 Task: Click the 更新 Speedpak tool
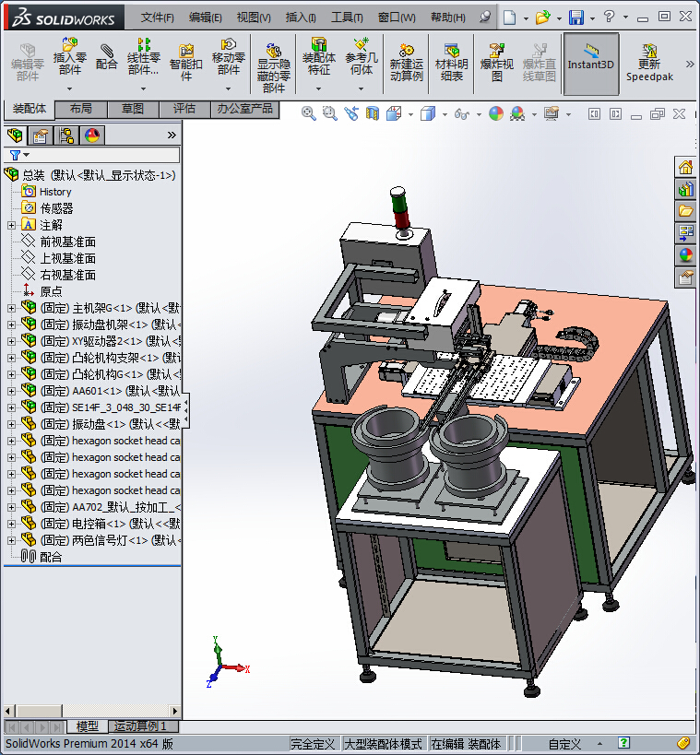coord(649,63)
